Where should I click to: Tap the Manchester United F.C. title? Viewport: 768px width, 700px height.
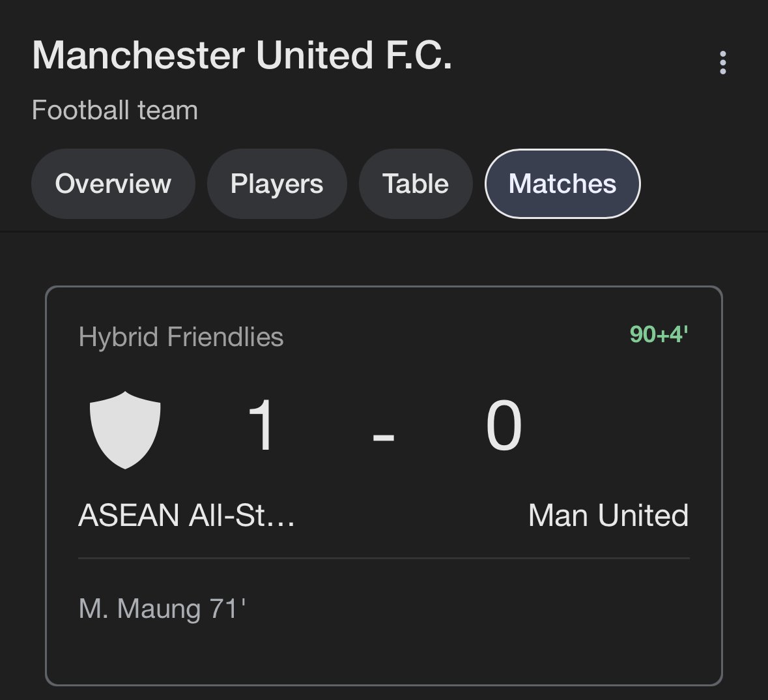point(242,55)
